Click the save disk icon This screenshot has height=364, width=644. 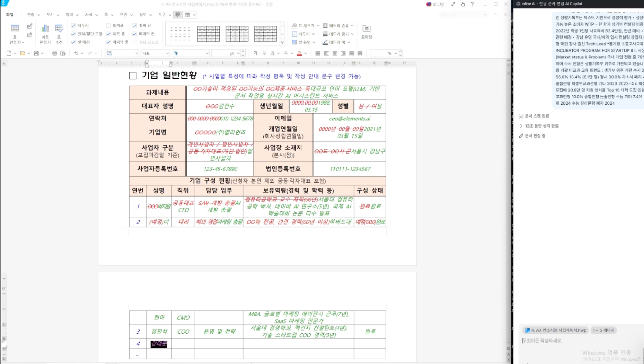(36, 53)
